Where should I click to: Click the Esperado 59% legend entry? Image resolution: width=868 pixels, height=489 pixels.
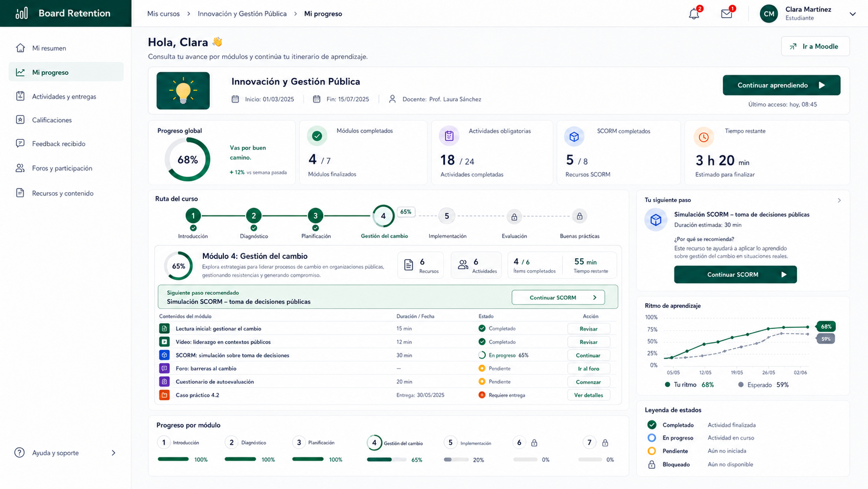pos(763,385)
